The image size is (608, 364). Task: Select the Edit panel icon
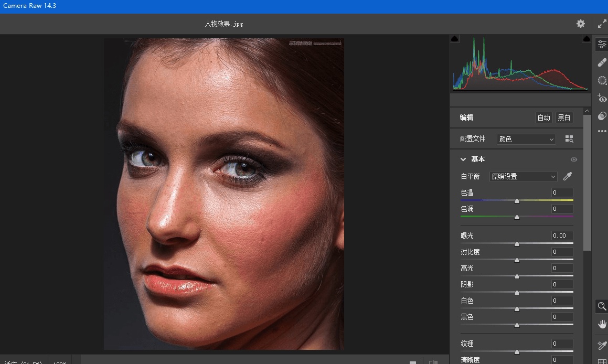[x=601, y=44]
